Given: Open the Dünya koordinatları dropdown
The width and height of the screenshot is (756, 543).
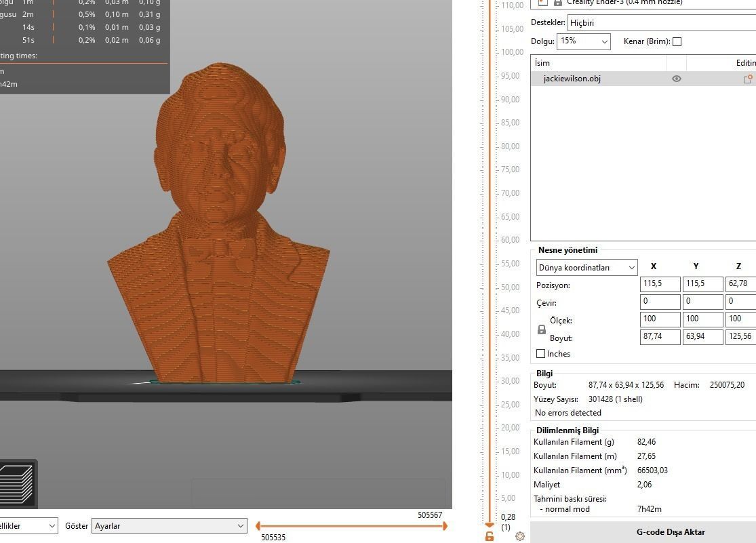Looking at the screenshot, I should (586, 268).
